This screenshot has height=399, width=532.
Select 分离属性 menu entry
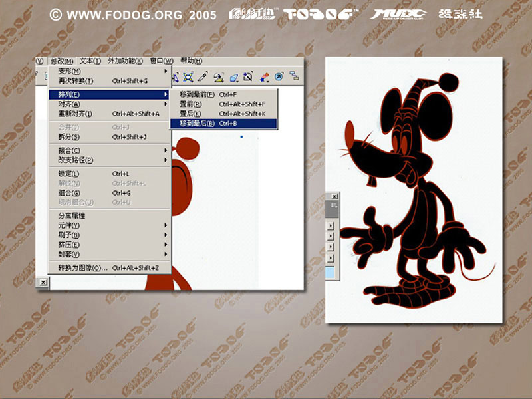(109, 215)
